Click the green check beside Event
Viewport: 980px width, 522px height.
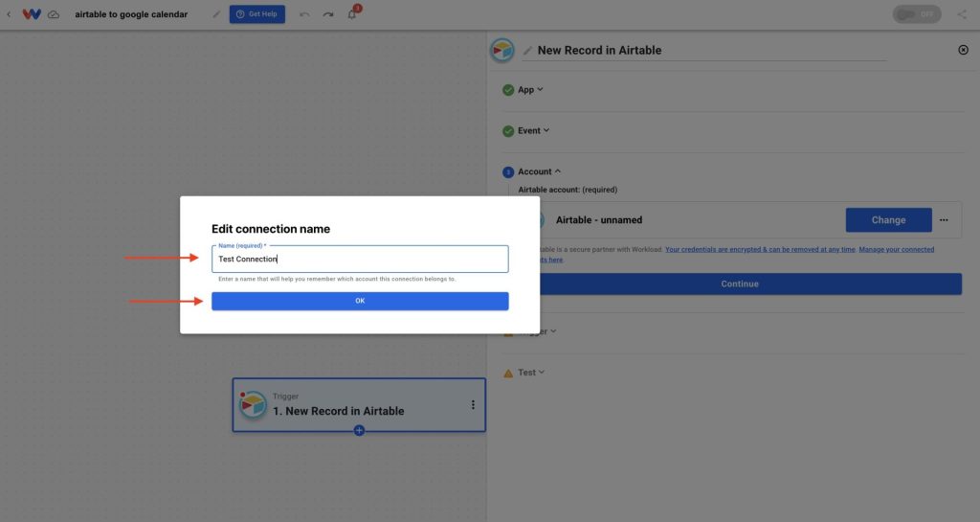[508, 131]
